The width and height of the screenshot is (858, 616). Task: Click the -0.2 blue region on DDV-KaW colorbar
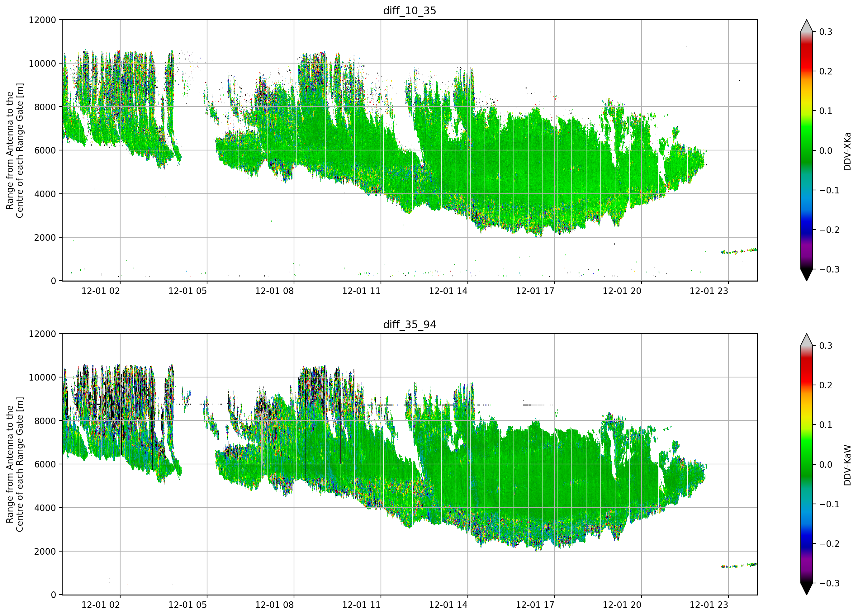[807, 544]
